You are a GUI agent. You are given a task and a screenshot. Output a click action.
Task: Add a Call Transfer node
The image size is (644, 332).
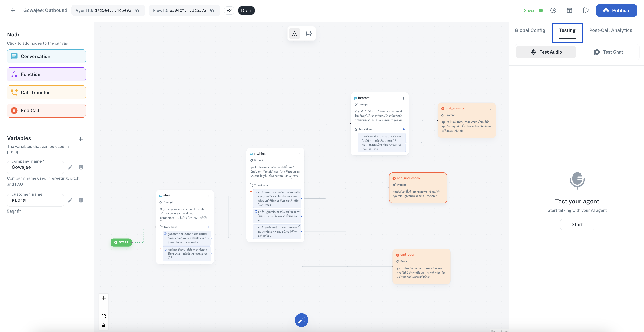(x=46, y=92)
